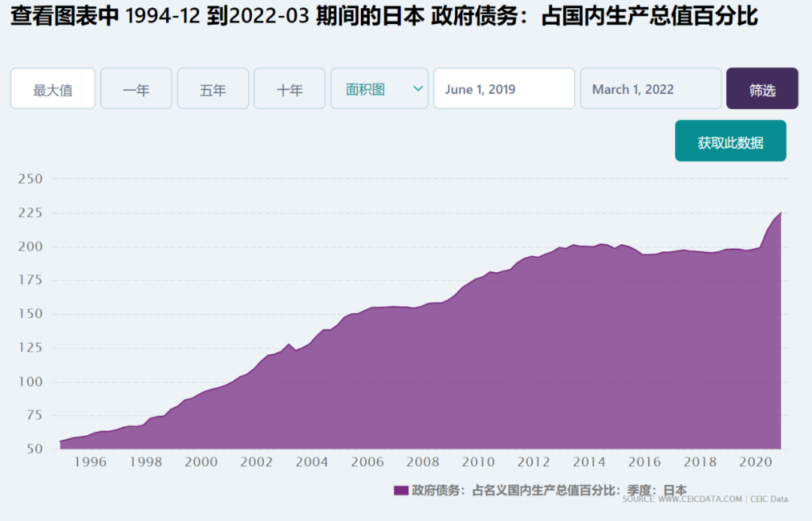Viewport: 812px width, 521px height.
Task: Select the 最大值 range button
Action: [53, 89]
